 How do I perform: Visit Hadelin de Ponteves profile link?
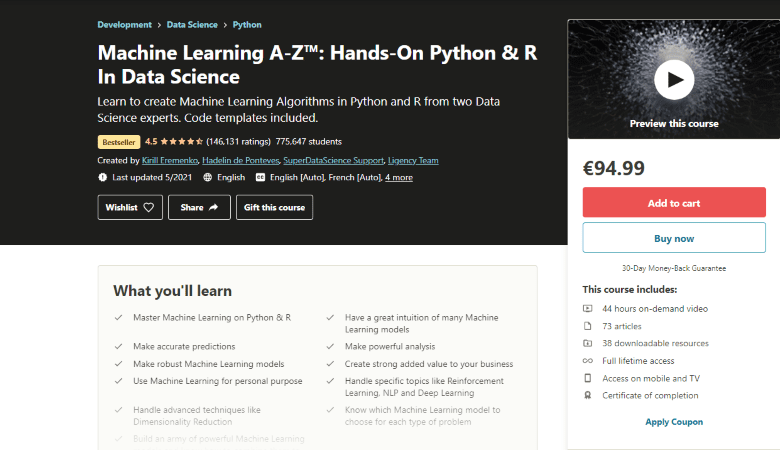tap(240, 160)
